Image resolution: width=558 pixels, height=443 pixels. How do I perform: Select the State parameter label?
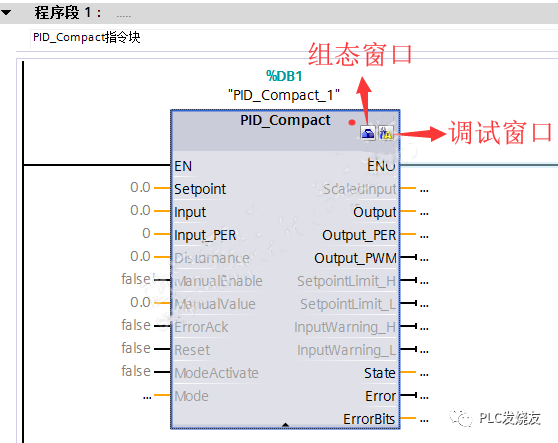point(380,373)
